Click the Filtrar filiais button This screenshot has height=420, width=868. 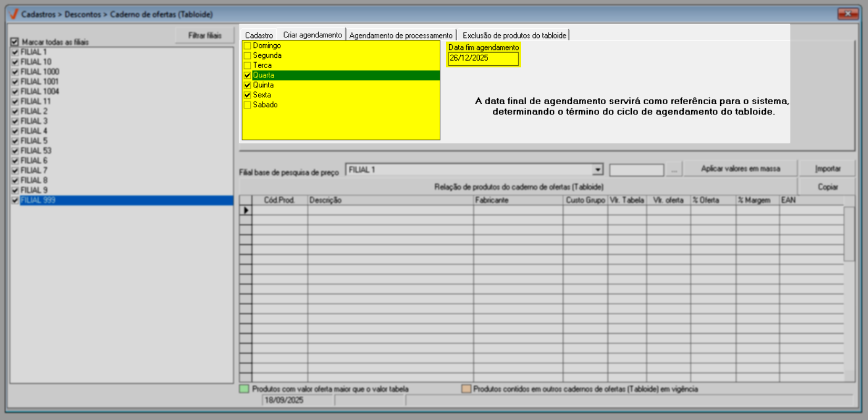pyautogui.click(x=205, y=35)
